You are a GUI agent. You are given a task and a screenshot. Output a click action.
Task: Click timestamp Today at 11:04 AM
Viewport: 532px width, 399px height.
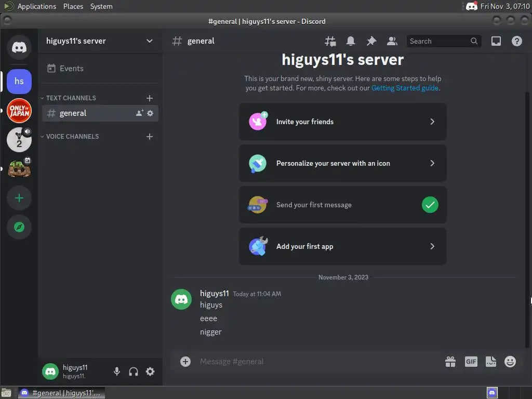pyautogui.click(x=257, y=294)
